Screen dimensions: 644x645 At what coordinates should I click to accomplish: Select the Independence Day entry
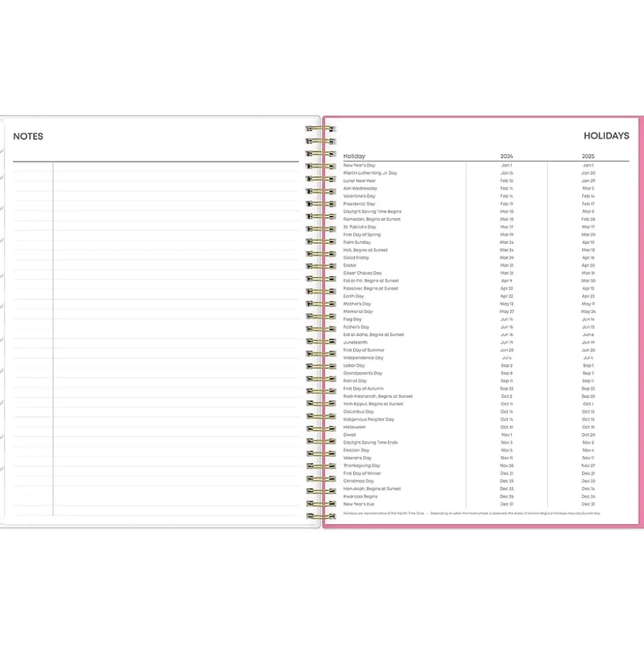click(363, 358)
